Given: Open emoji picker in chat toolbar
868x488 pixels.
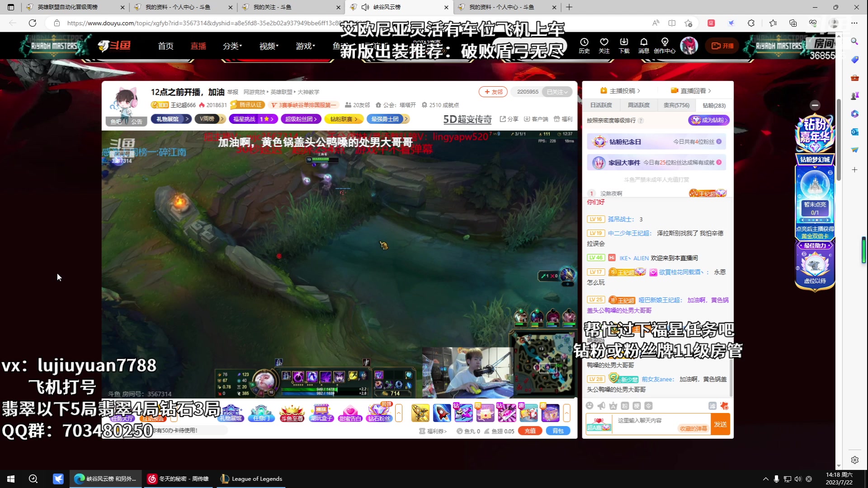Looking at the screenshot, I should tap(590, 406).
